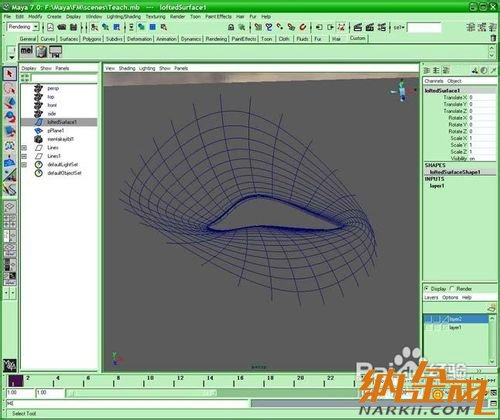Screen dimensions: 500x420
Task: Select the Render radio button in layer editor
Action: click(x=452, y=288)
